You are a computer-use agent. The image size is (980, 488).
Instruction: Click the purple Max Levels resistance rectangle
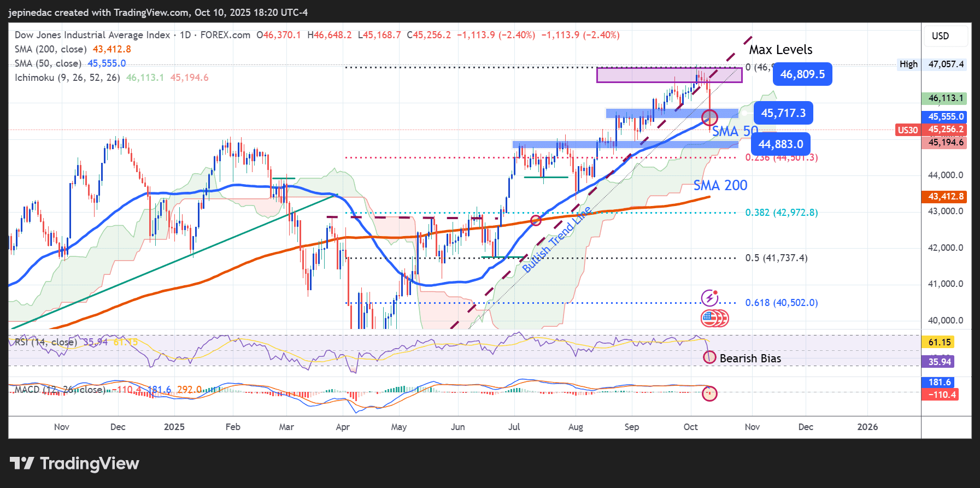pyautogui.click(x=669, y=75)
